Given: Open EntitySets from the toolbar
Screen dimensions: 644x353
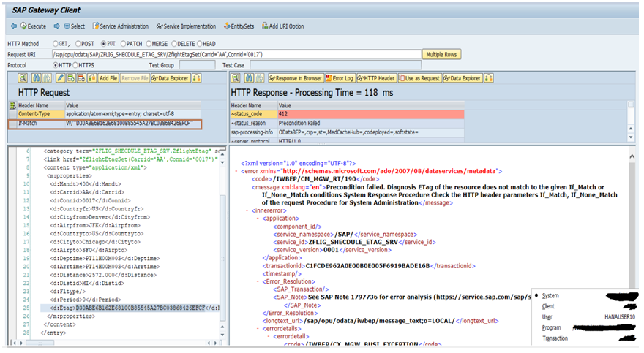Looking at the screenshot, I should [239, 26].
